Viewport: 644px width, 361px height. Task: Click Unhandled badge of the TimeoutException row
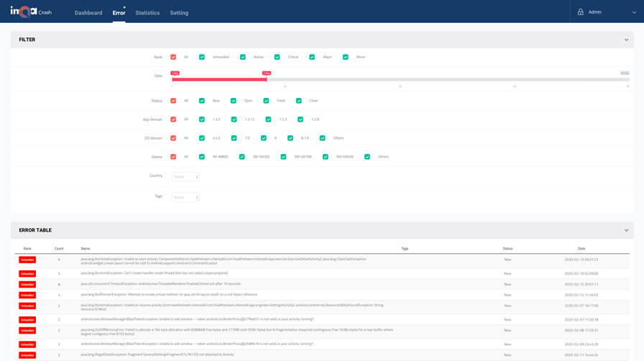pyautogui.click(x=27, y=285)
